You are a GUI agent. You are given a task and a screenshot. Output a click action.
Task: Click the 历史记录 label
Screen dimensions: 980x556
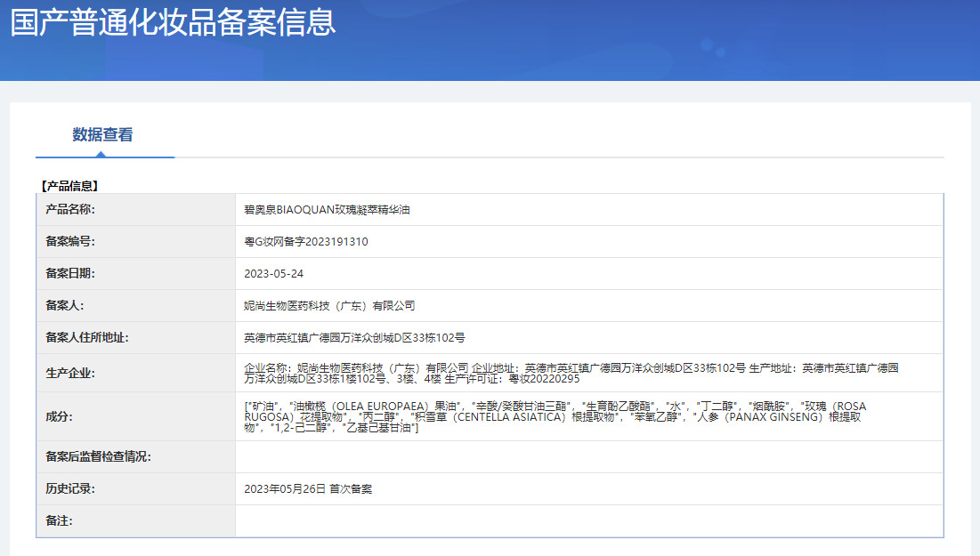tap(70, 488)
